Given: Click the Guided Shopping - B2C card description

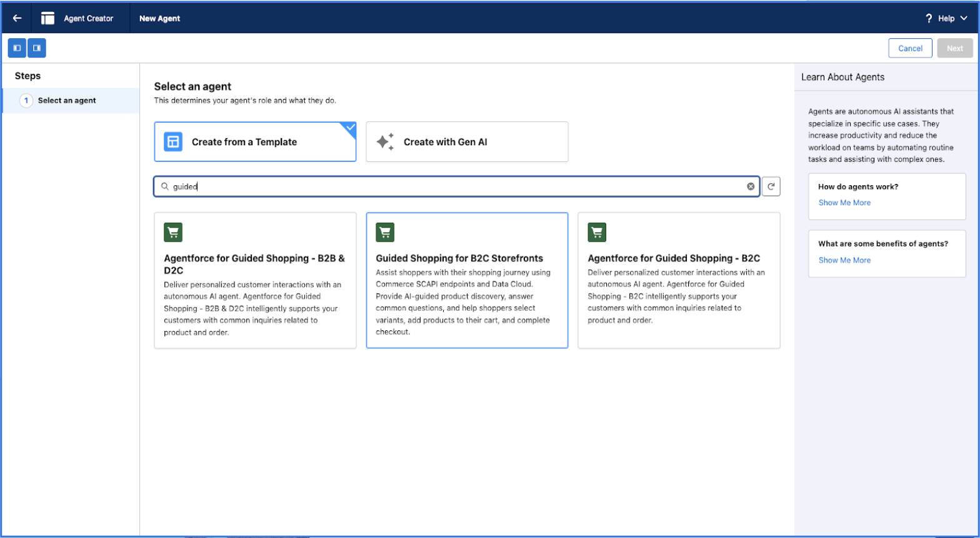Looking at the screenshot, I should point(676,297).
